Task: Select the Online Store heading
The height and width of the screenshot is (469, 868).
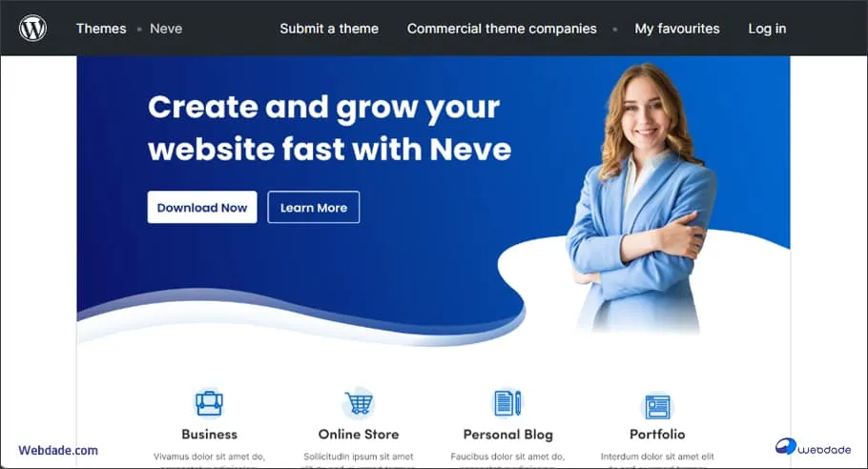Action: tap(359, 435)
